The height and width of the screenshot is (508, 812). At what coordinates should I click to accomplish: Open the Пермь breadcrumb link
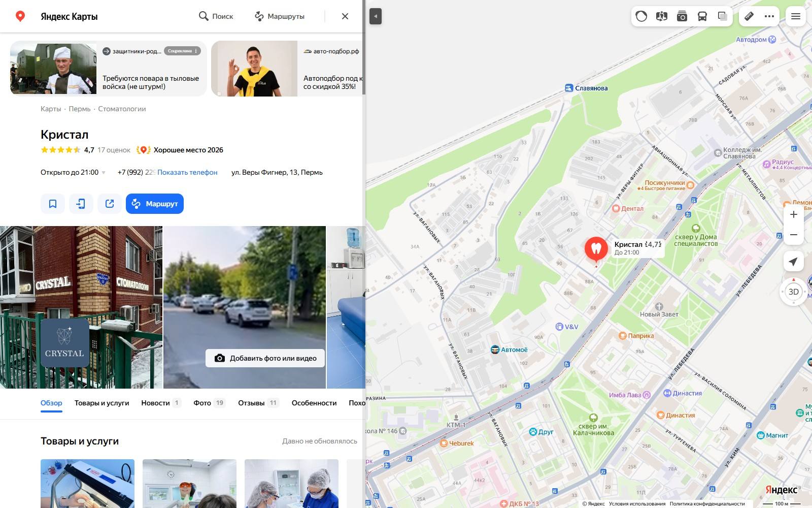pos(80,109)
